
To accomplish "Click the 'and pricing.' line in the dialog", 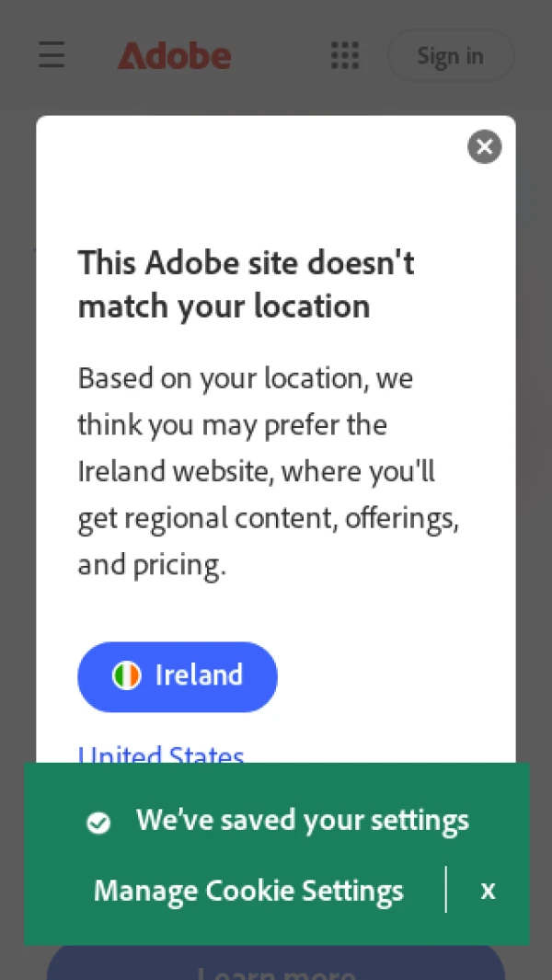I will point(151,565).
